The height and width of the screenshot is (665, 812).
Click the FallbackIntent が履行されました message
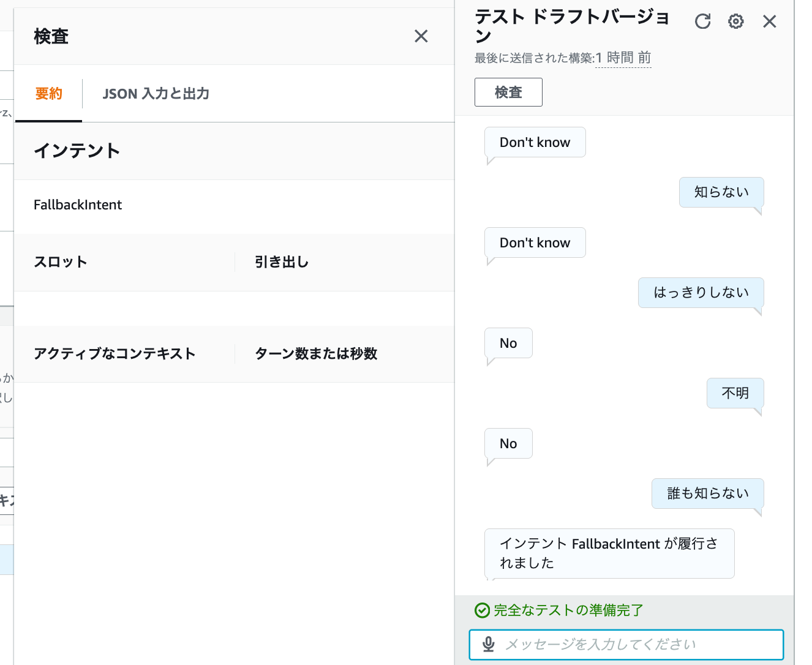coord(609,554)
